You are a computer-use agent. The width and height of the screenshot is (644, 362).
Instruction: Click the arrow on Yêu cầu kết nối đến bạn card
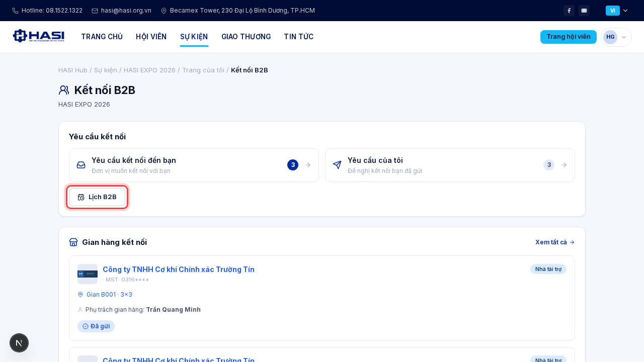click(x=308, y=165)
